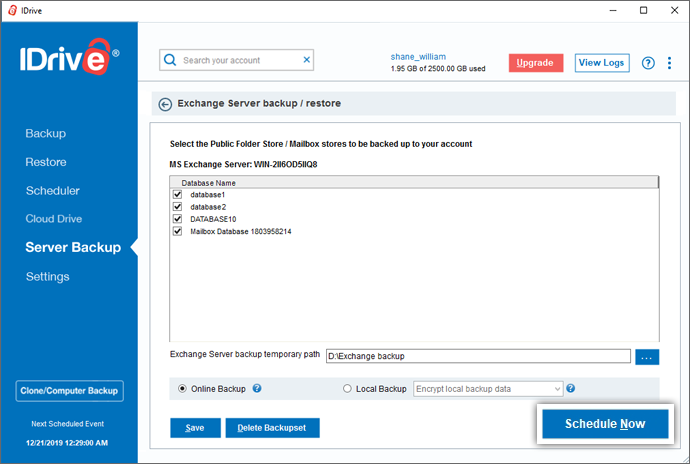Open the Backup section in sidebar

click(46, 133)
